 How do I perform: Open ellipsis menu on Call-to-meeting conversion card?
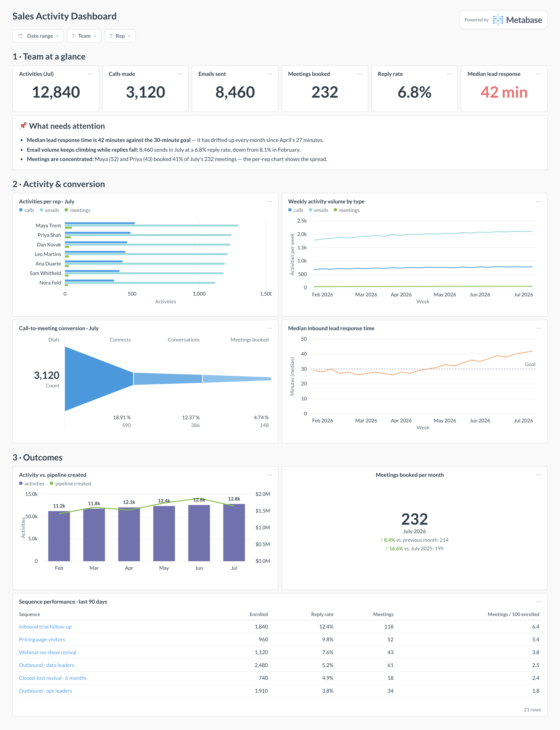point(270,328)
